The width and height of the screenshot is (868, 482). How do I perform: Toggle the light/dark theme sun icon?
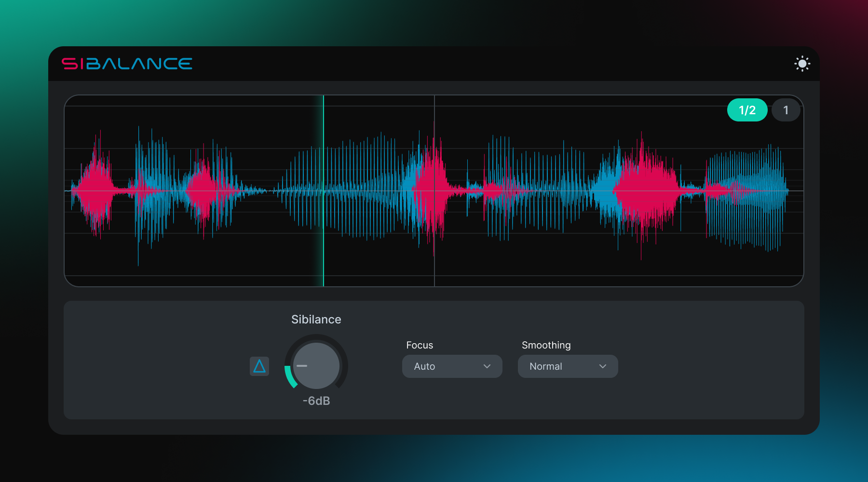tap(802, 64)
